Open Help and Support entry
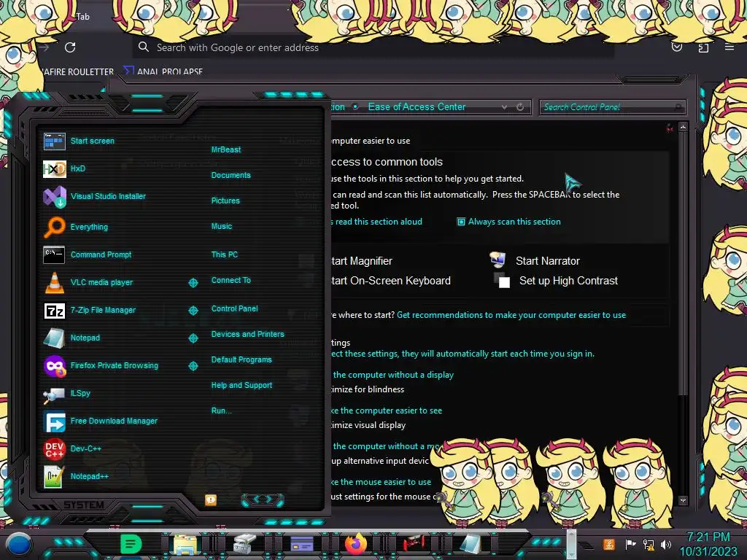 click(x=241, y=385)
